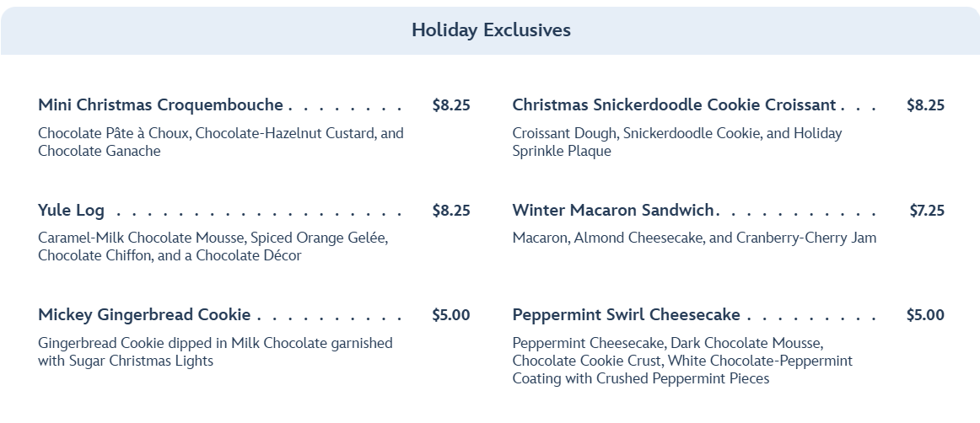The width and height of the screenshot is (980, 423).
Task: Click the Peppermint Cheesecake, Dark Chocolate Mousse description
Action: pyautogui.click(x=681, y=361)
